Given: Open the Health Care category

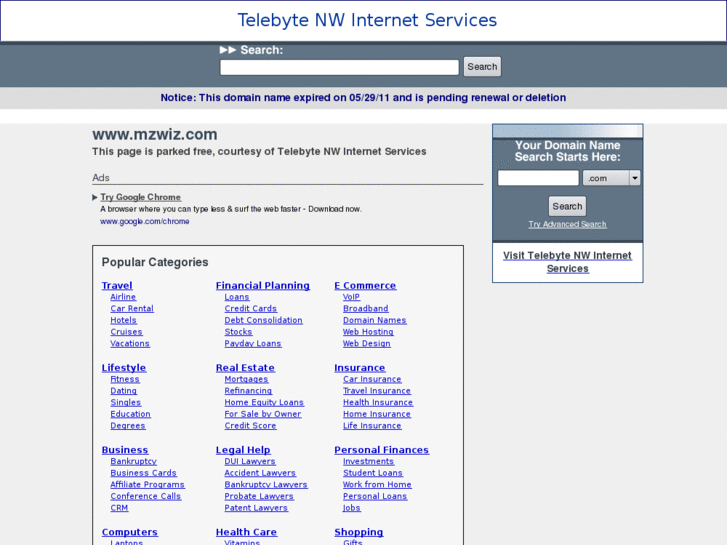Looking at the screenshot, I should (x=246, y=532).
